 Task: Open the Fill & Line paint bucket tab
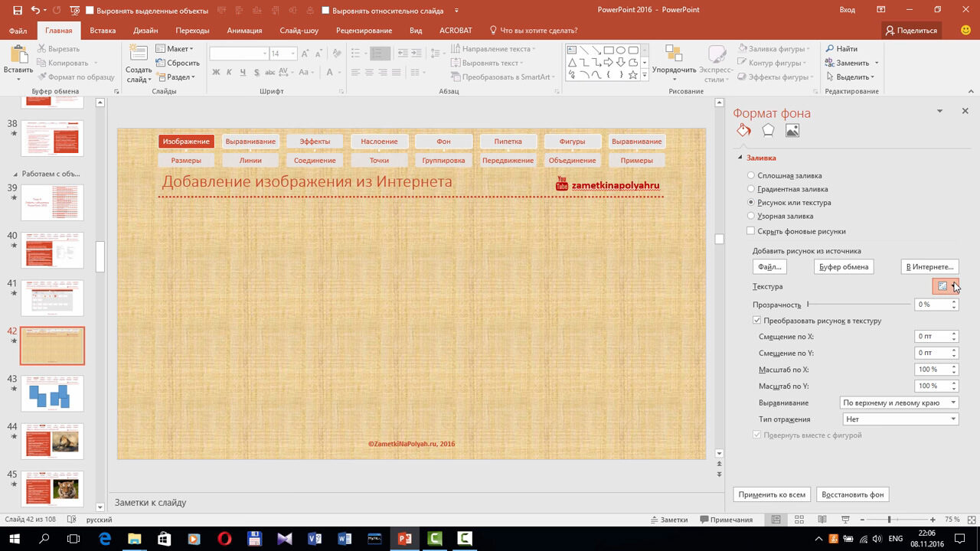[x=743, y=131]
